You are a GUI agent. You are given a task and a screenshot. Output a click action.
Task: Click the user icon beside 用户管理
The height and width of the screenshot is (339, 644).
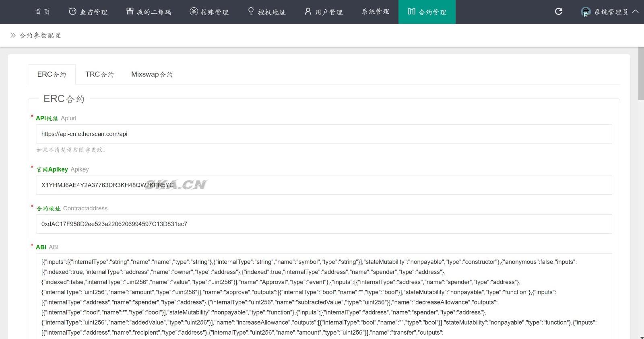[308, 11]
